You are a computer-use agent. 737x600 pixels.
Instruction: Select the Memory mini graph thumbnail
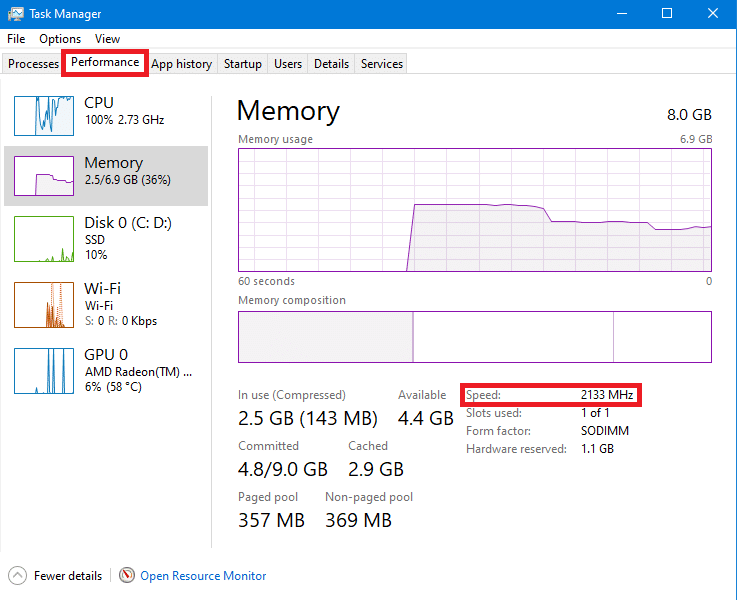[x=44, y=176]
